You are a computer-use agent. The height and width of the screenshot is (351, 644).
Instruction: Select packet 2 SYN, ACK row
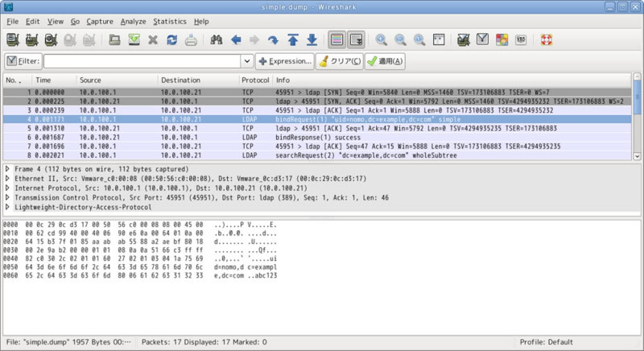coord(317,101)
